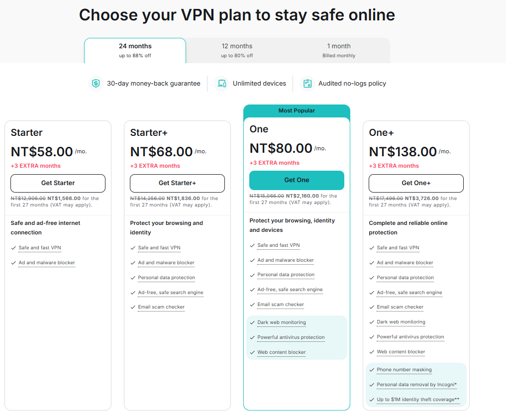The image size is (506, 420).
Task: Click Phone number masking feature link
Action: point(404,370)
